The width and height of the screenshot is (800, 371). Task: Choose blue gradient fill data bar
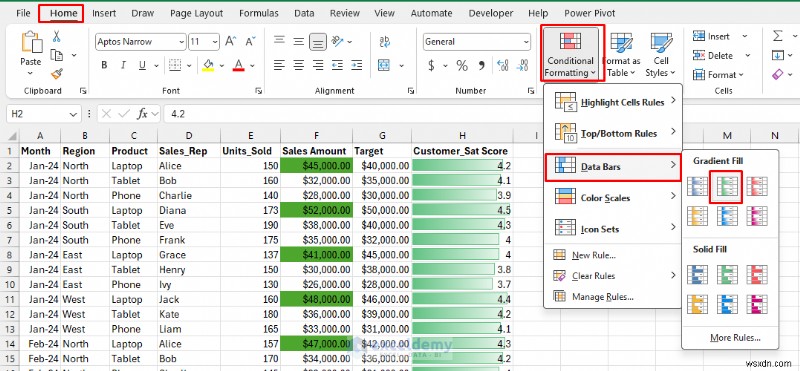pos(696,187)
